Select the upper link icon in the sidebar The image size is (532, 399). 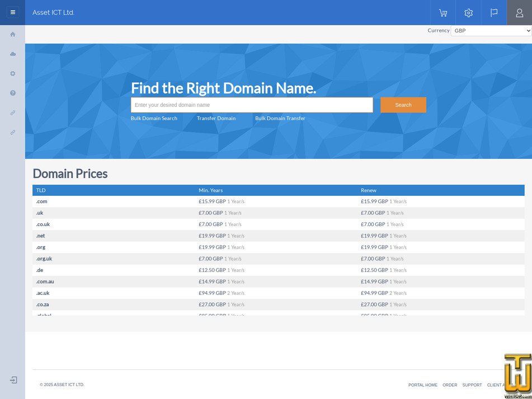tap(12, 112)
